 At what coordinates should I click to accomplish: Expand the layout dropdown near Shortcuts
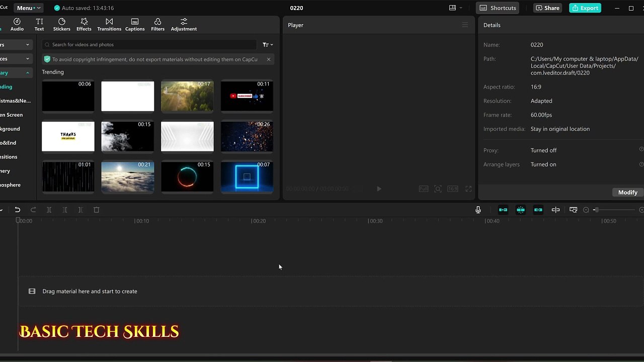455,8
